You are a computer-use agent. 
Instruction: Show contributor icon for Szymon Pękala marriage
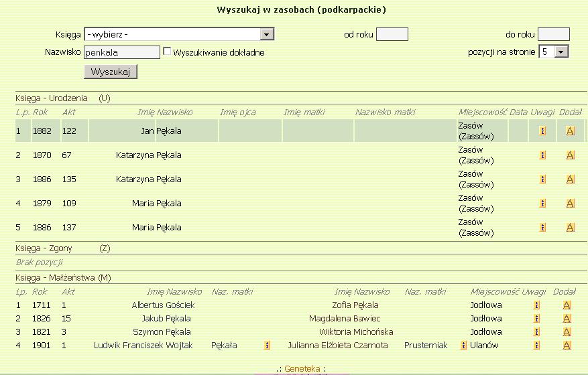[x=567, y=332]
